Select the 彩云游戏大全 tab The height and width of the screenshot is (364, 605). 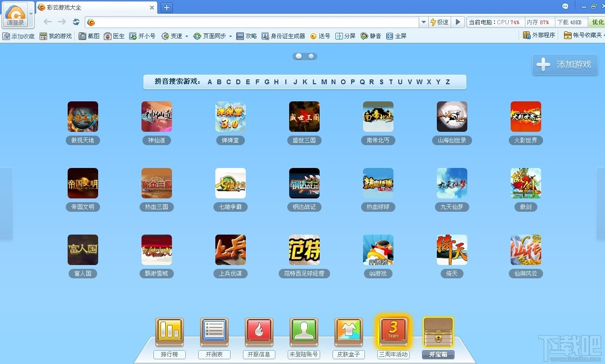coord(96,8)
